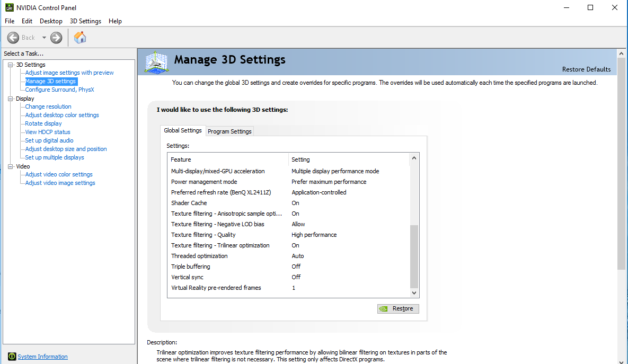The width and height of the screenshot is (628, 364).
Task: Click the System Information link
Action: (x=42, y=357)
